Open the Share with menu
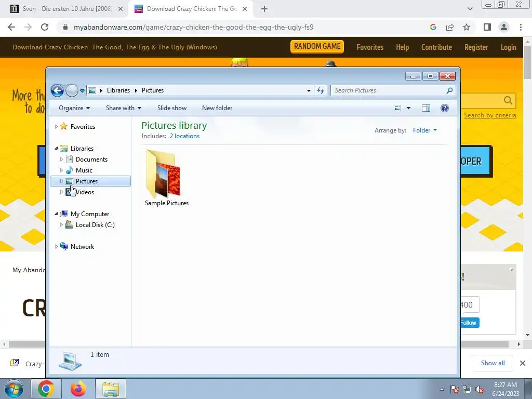The image size is (532, 399). [x=124, y=108]
